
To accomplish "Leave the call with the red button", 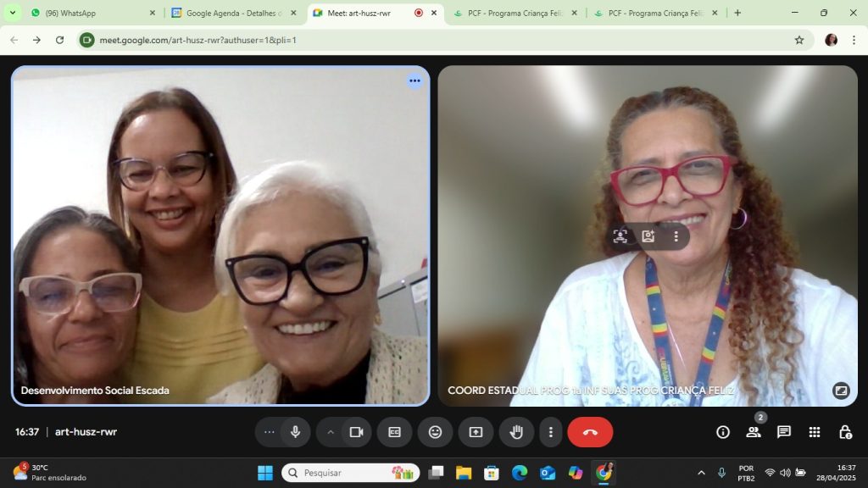I will point(590,432).
